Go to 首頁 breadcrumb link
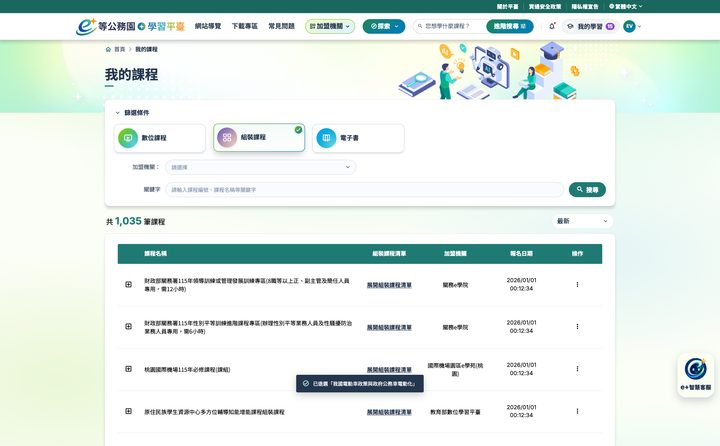Image resolution: width=720 pixels, height=446 pixels. coord(119,49)
